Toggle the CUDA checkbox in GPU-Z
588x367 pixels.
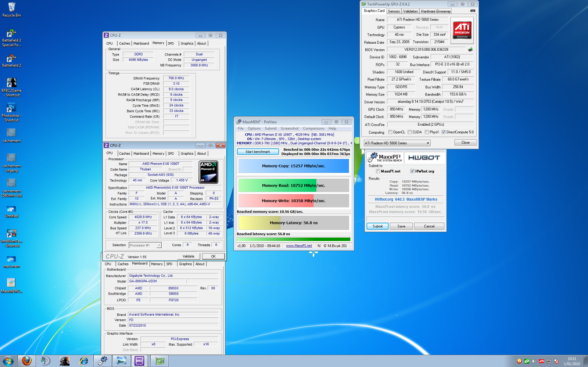pyautogui.click(x=409, y=132)
